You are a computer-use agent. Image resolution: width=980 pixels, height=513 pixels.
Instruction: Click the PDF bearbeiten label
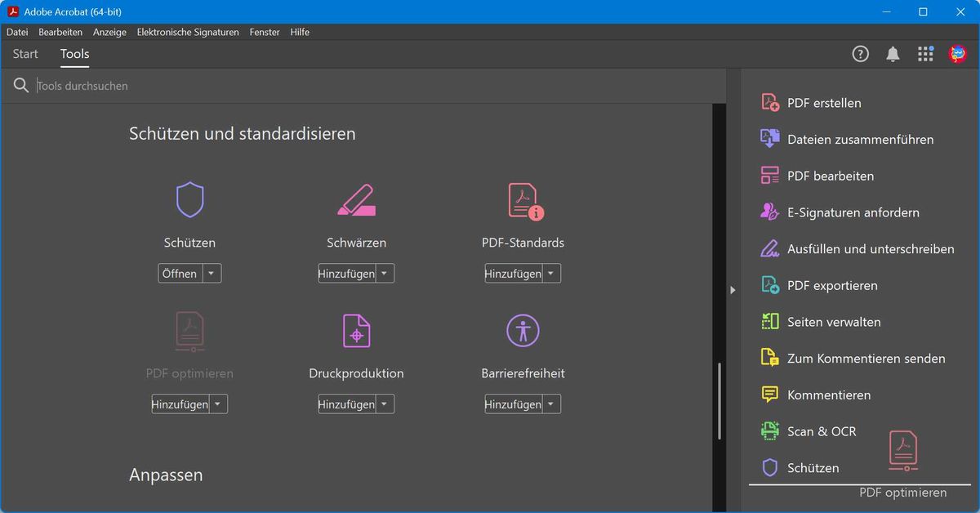(831, 176)
